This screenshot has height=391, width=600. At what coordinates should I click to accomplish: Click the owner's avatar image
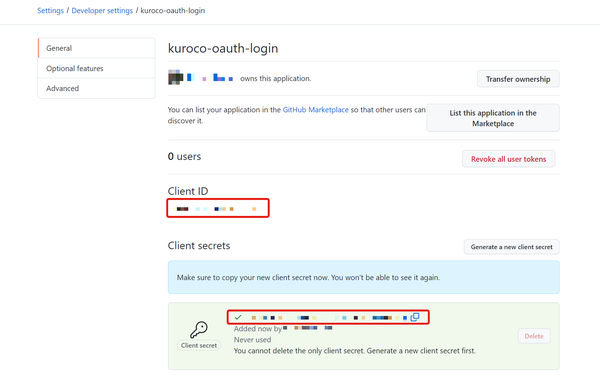[176, 78]
